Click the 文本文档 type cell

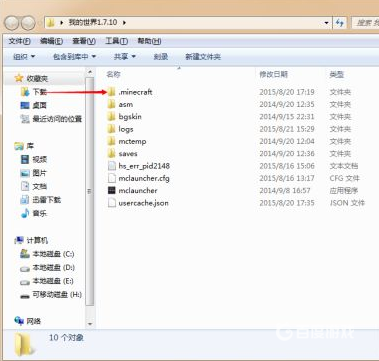point(344,166)
